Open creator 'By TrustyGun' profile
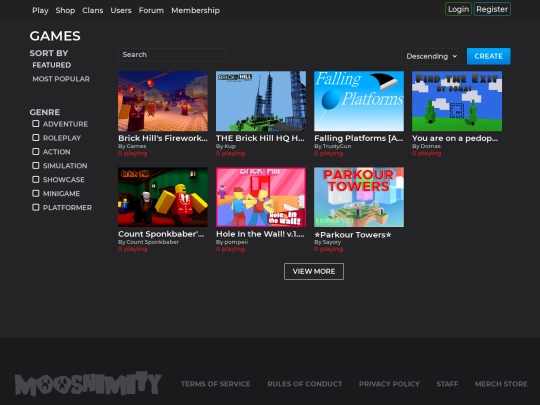540x405 pixels. click(333, 146)
